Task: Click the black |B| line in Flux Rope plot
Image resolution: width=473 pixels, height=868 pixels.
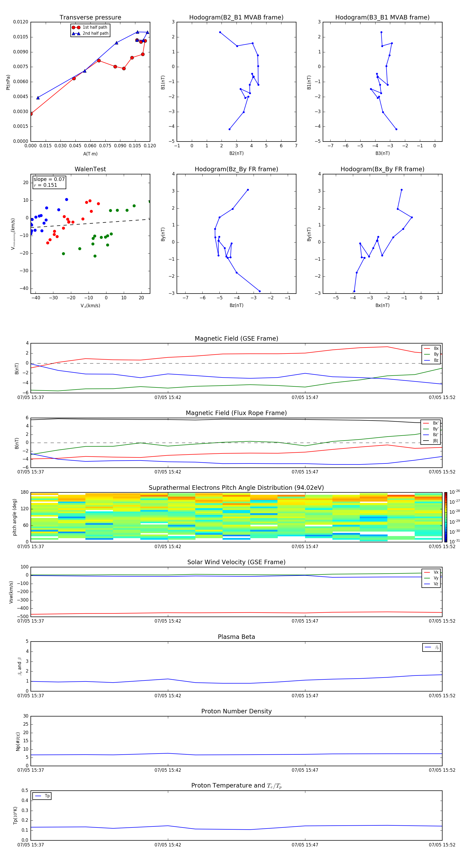Action: point(236,420)
